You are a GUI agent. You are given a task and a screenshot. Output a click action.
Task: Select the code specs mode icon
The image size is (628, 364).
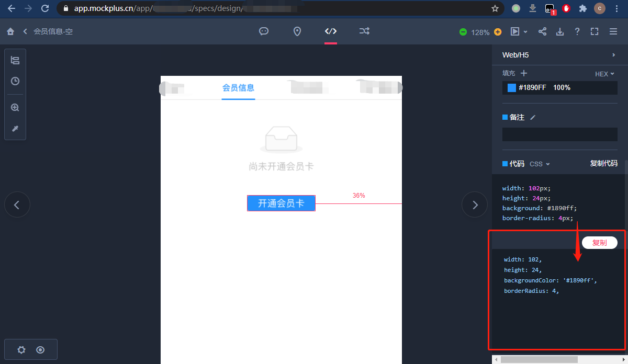click(x=331, y=31)
